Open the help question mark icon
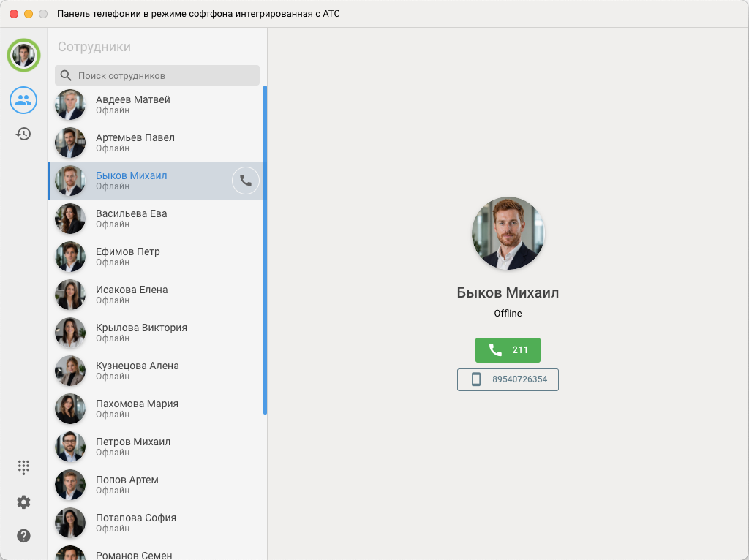 [x=23, y=536]
